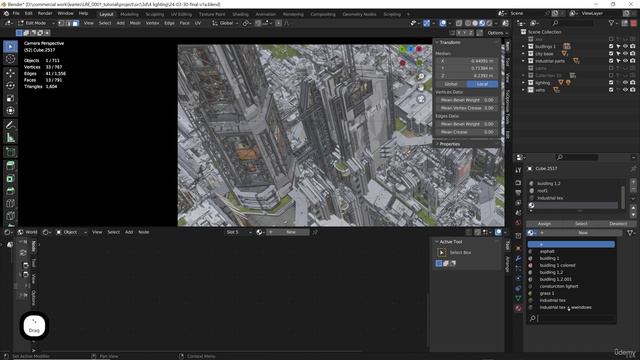
Task: Click the Assign button
Action: 544,224
